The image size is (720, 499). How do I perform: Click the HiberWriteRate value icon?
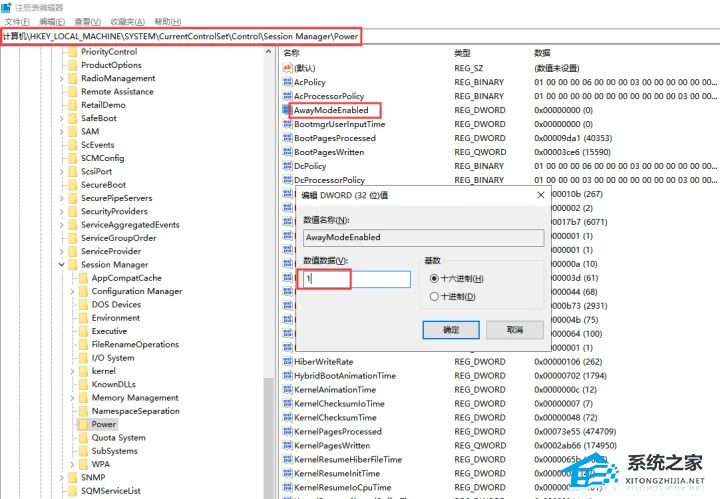point(287,362)
